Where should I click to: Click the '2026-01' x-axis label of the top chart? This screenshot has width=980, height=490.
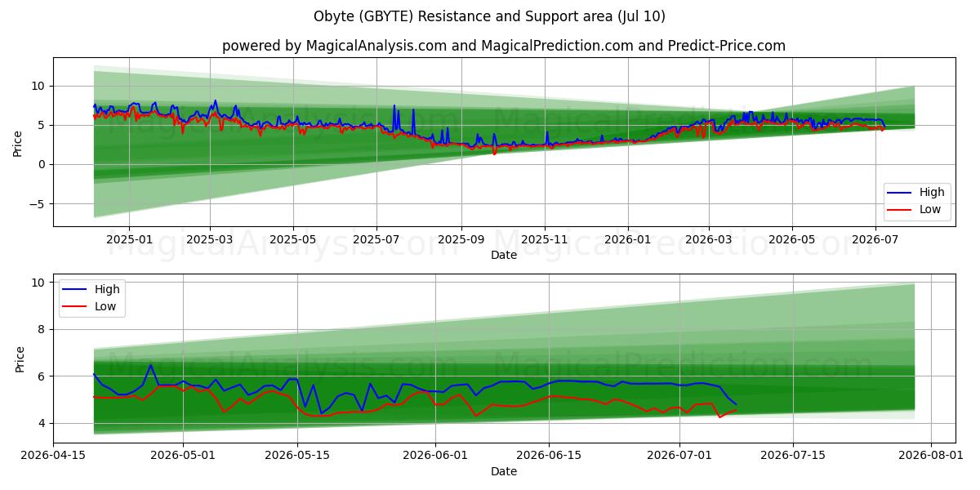pos(628,240)
